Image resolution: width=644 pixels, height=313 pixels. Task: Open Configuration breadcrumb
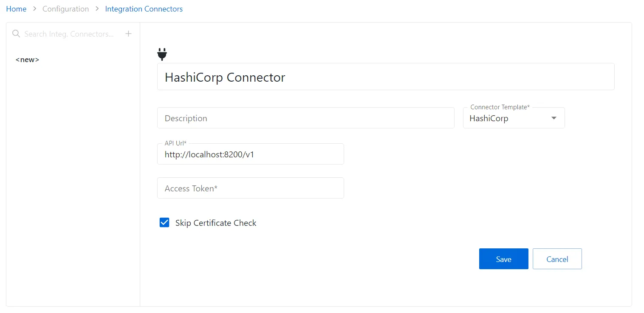click(x=66, y=9)
